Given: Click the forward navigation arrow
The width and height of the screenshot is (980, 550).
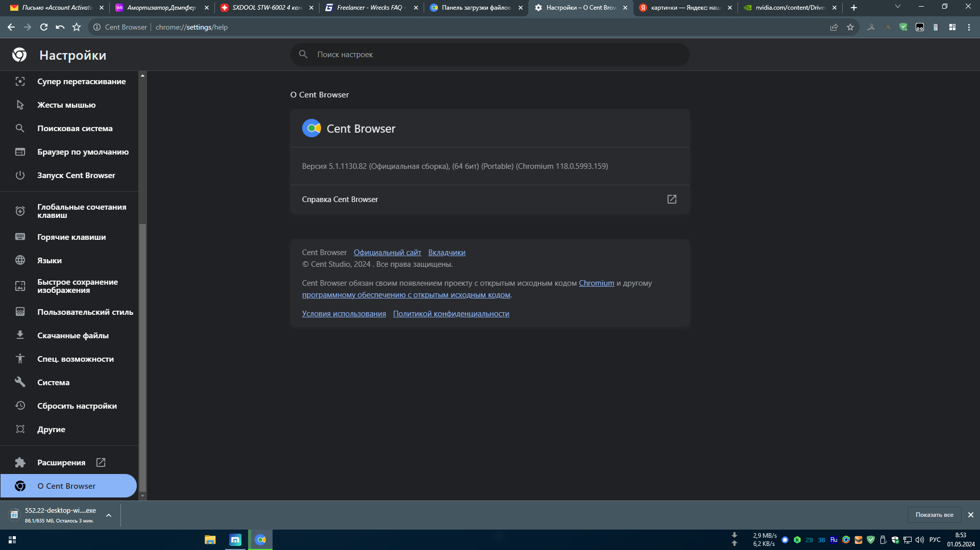Looking at the screenshot, I should point(28,27).
